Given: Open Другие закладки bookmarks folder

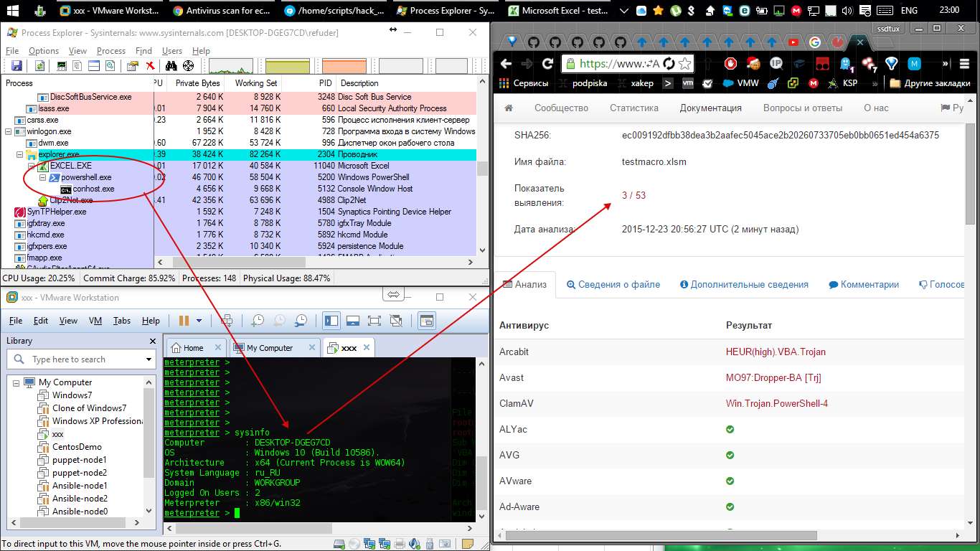Looking at the screenshot, I should click(x=931, y=83).
